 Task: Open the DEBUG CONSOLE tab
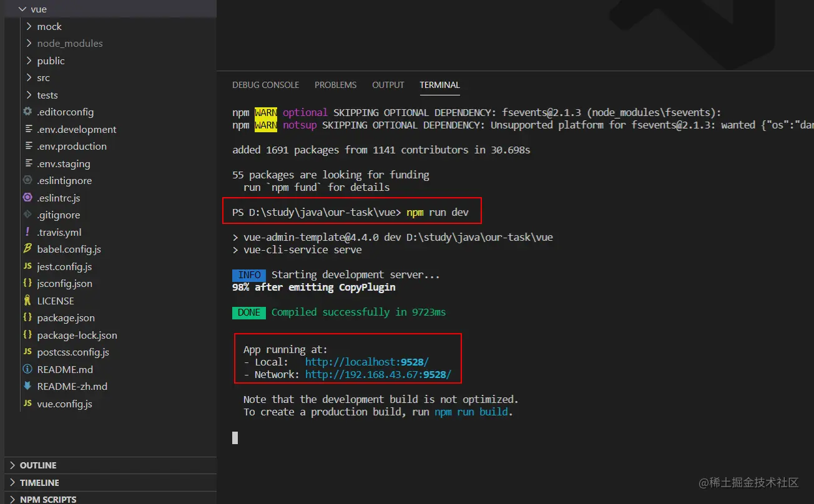tap(265, 85)
